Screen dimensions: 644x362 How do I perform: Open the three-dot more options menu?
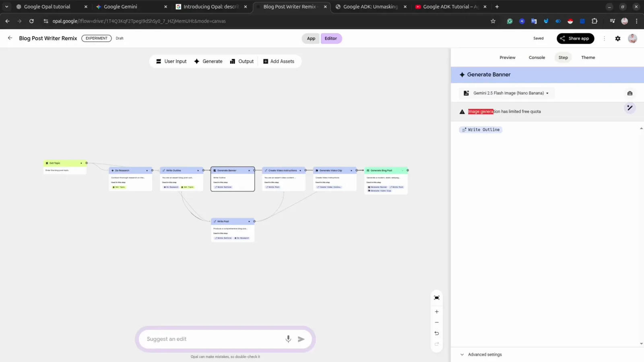click(604, 39)
